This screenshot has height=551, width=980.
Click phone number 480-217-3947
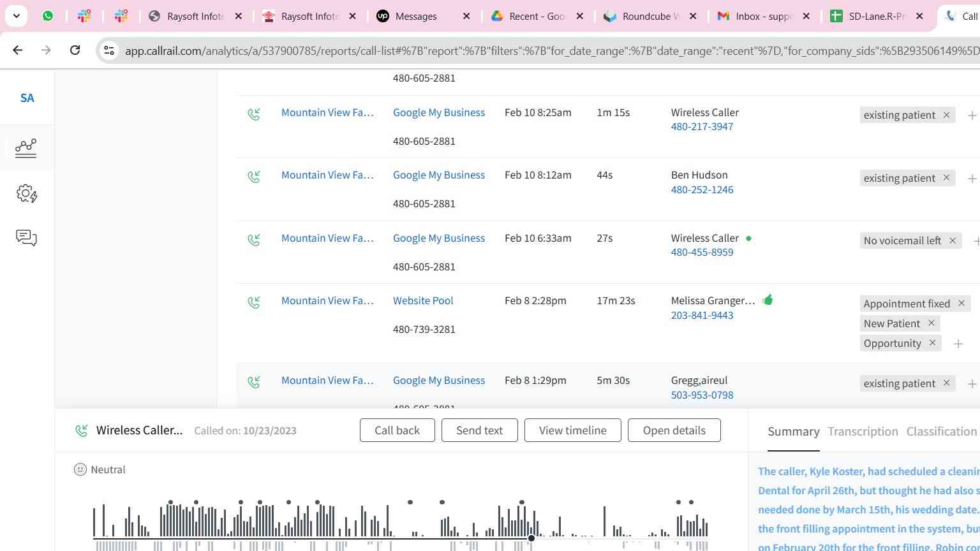click(x=702, y=126)
